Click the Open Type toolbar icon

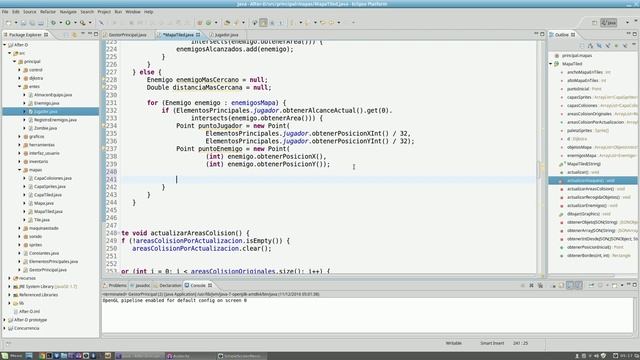227,23
